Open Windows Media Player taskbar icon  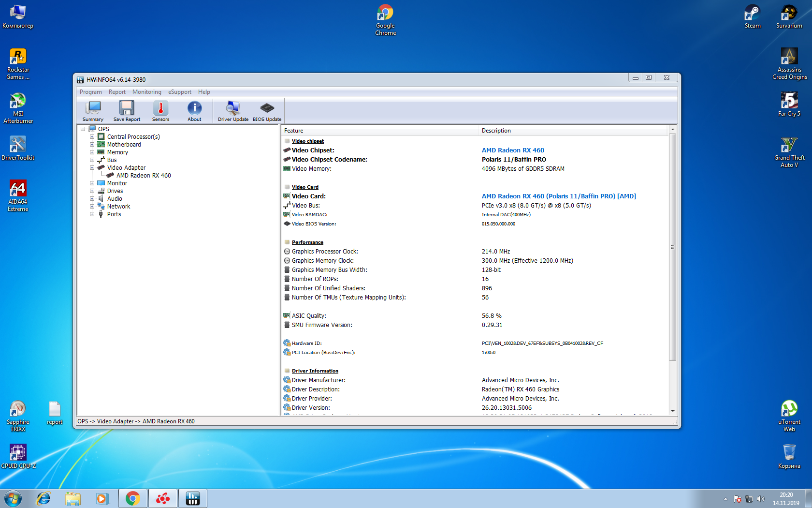(102, 498)
